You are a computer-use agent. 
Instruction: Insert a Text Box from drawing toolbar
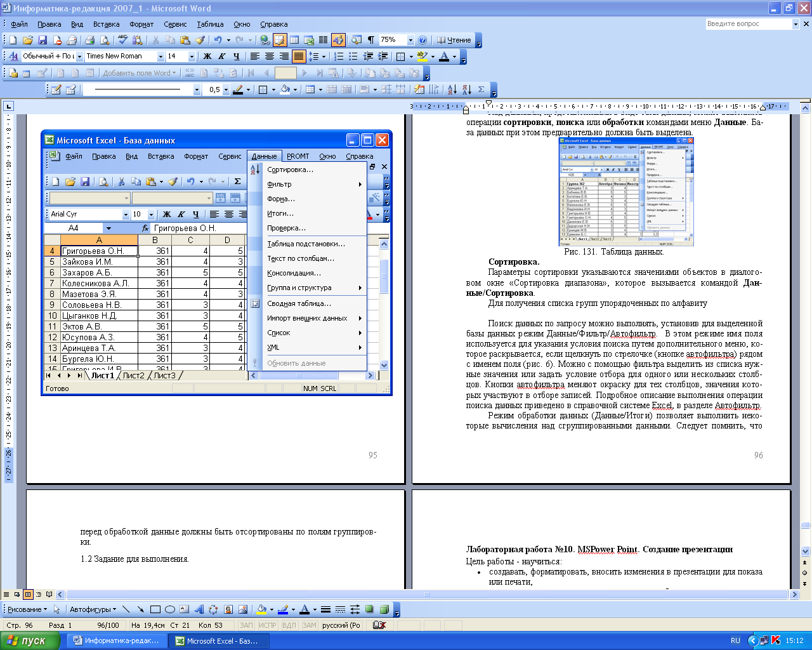[185, 609]
